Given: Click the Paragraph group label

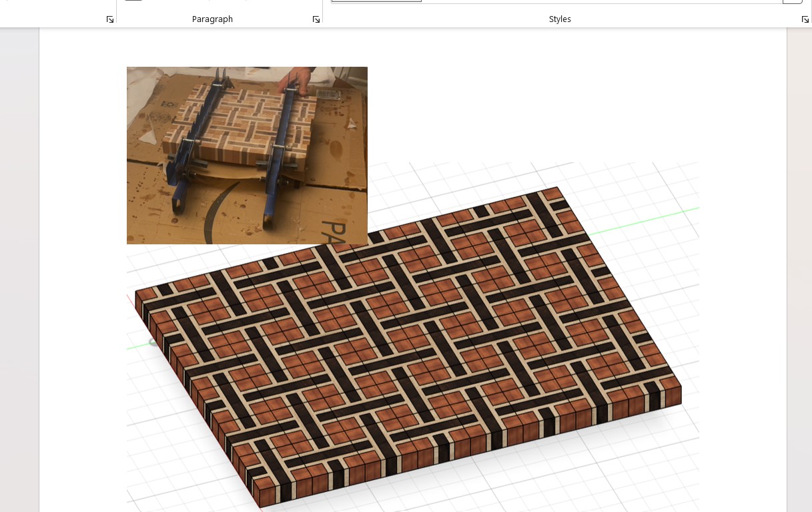Looking at the screenshot, I should [212, 19].
